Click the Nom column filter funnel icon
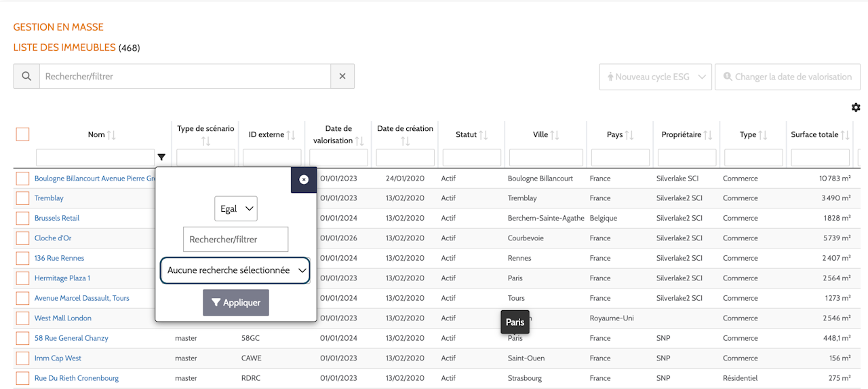Image resolution: width=868 pixels, height=389 pixels. tap(161, 158)
